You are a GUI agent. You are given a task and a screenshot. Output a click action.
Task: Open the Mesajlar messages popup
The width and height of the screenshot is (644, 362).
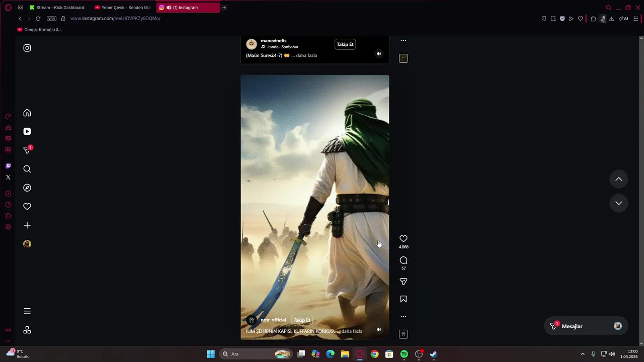pyautogui.click(x=587, y=326)
